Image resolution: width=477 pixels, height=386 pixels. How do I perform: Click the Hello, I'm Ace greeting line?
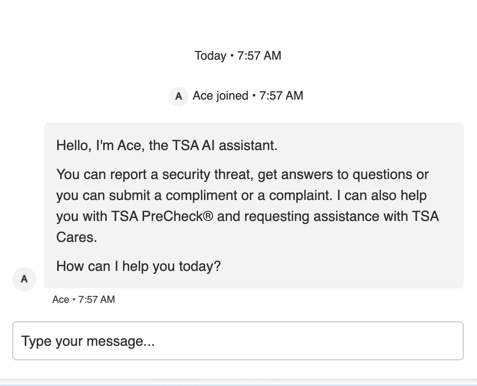pos(167,146)
